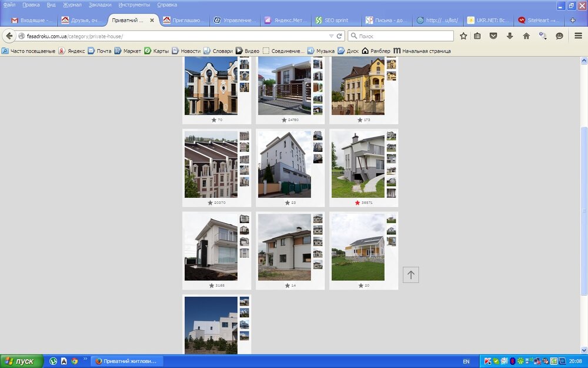This screenshot has width=588, height=368.
Task: Go to the Firefox home page icon
Action: (526, 36)
